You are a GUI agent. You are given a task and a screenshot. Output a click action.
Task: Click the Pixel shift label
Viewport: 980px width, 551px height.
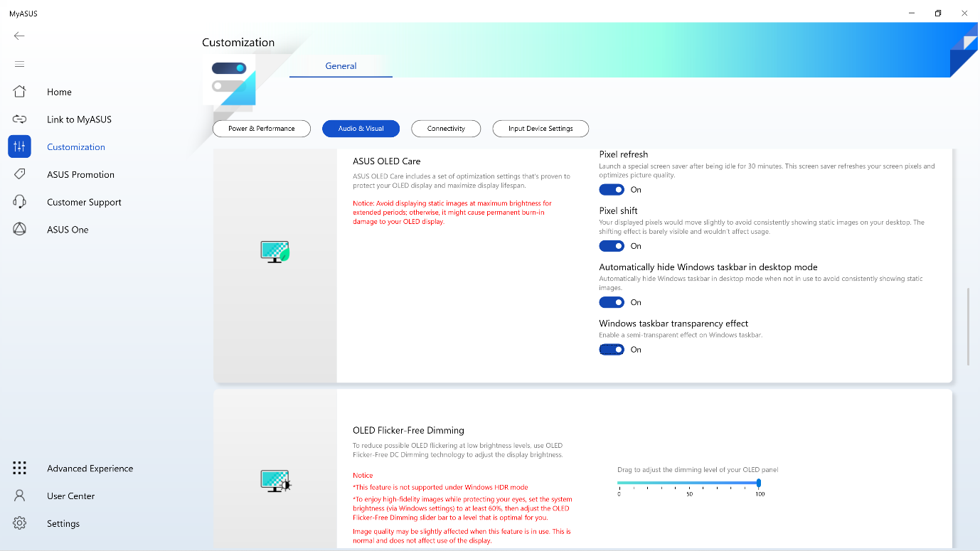point(618,210)
